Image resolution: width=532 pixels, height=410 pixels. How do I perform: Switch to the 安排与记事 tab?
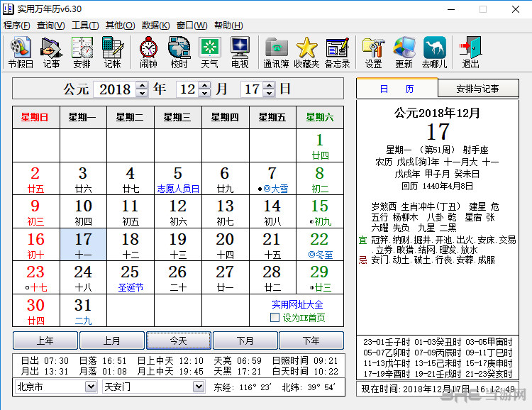click(477, 89)
